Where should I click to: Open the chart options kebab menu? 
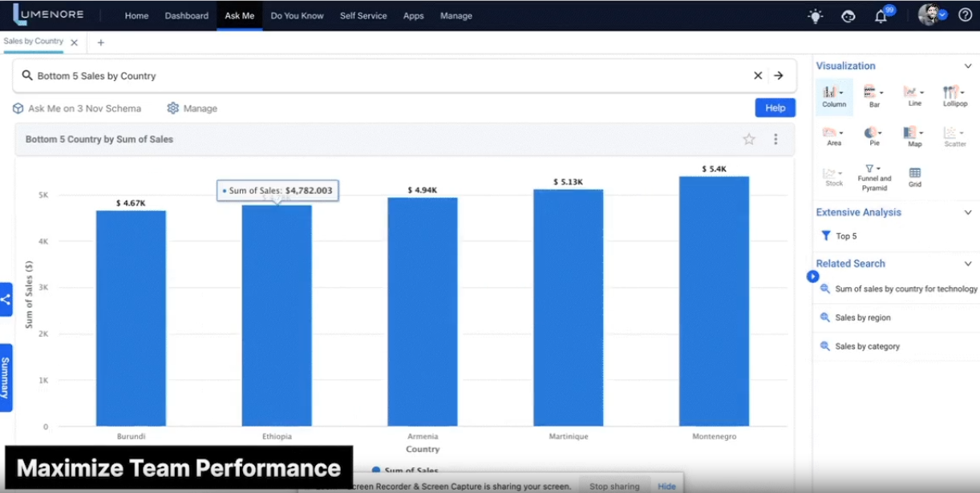[775, 138]
